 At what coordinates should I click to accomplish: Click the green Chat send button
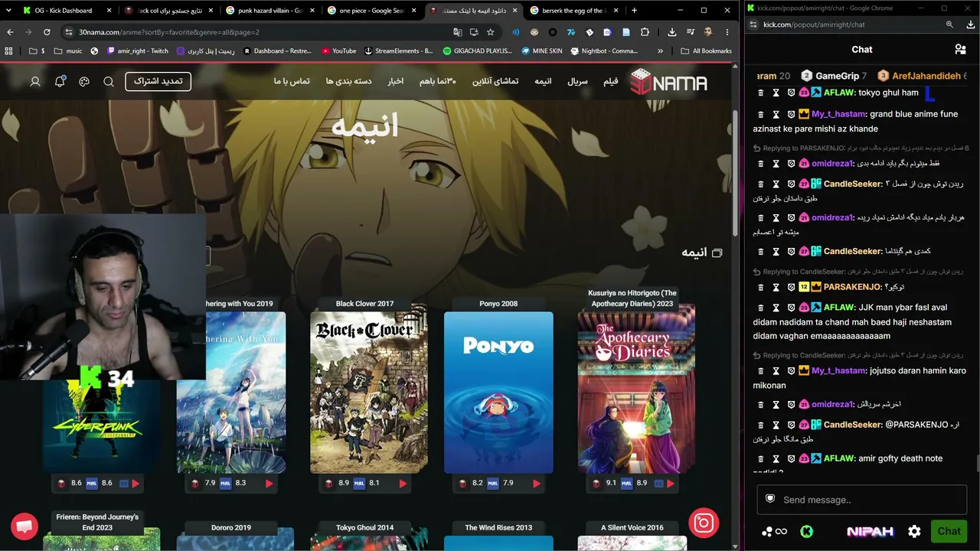949,531
